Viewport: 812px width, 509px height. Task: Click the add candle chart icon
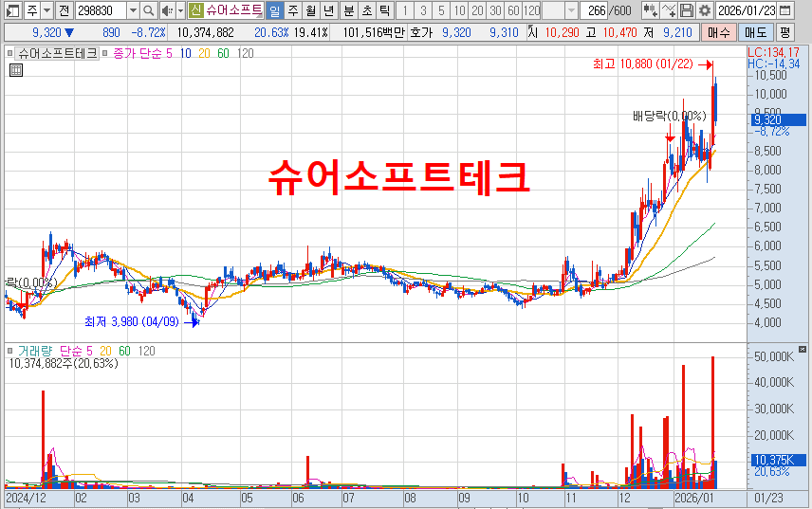pyautogui.click(x=650, y=10)
